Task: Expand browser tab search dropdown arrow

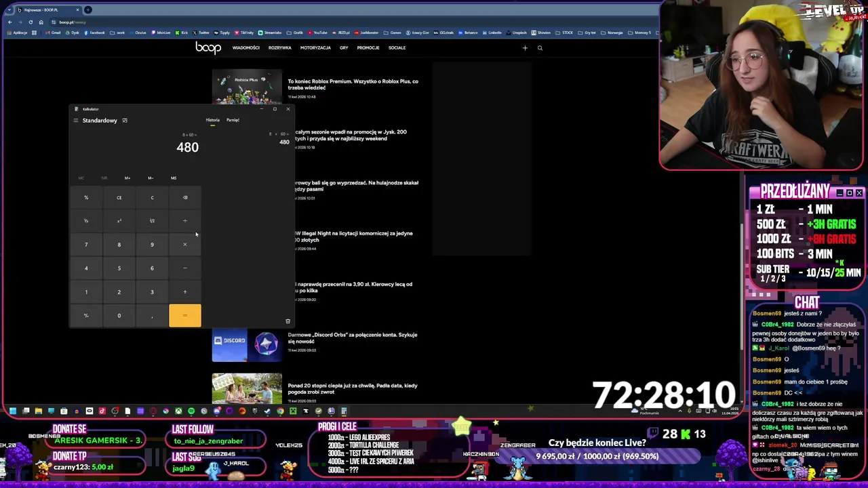Action: click(9, 10)
